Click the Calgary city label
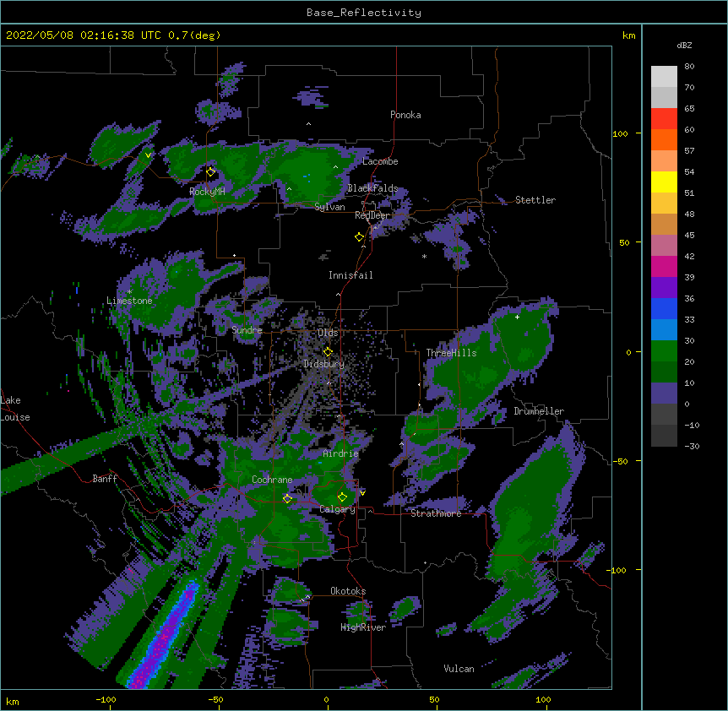Image resolution: width=728 pixels, height=711 pixels. pyautogui.click(x=337, y=509)
